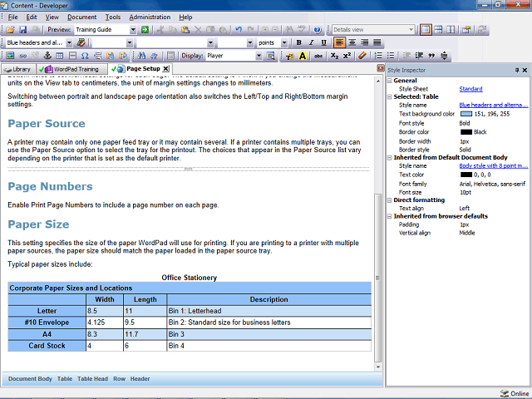Open the Edit menu
The width and height of the screenshot is (532, 399).
(x=32, y=17)
